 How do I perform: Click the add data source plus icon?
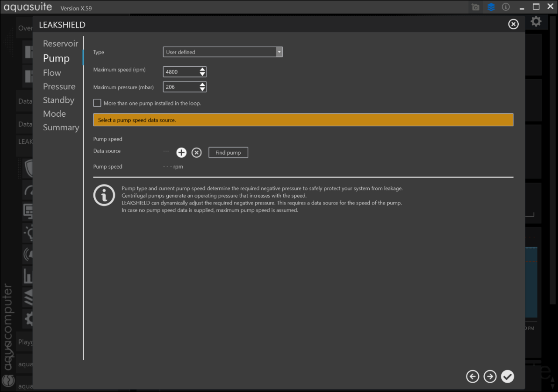point(181,152)
